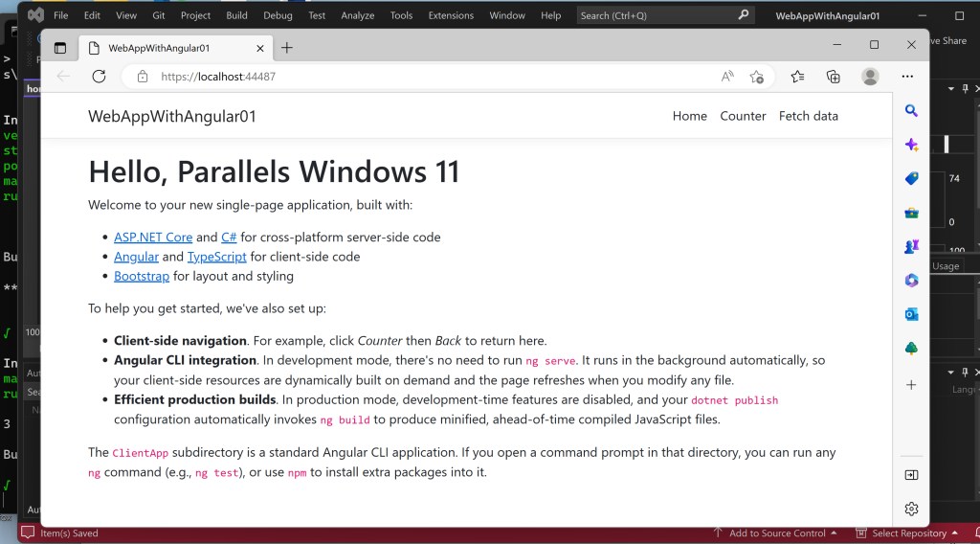
Task: Expand Add to Source Control dropdown
Action: pos(834,533)
